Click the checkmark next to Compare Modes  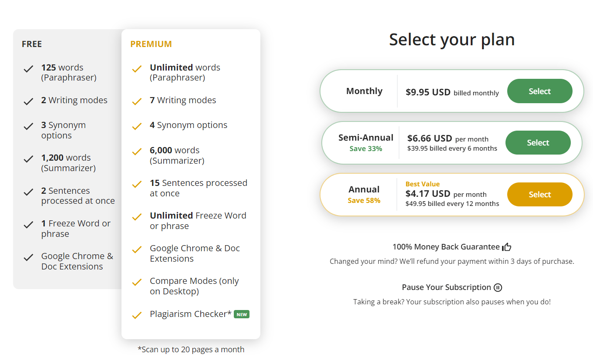136,281
